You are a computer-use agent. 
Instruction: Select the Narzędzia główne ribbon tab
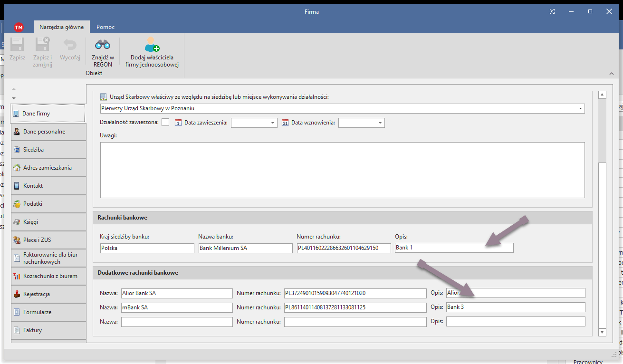pyautogui.click(x=62, y=27)
